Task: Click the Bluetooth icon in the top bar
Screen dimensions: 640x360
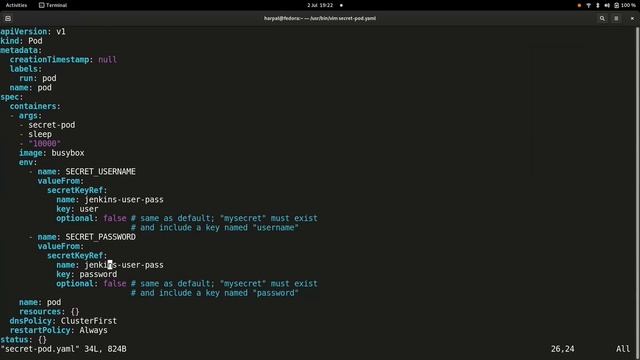Action: click(598, 5)
